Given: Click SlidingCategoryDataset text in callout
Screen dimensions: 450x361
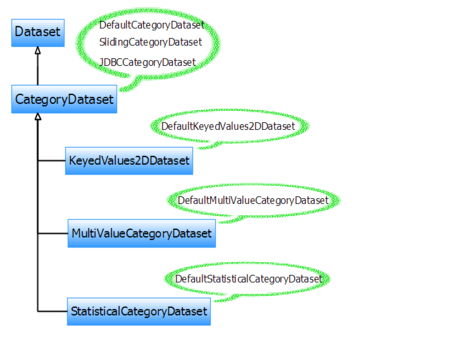Looking at the screenshot, I should click(x=150, y=42).
